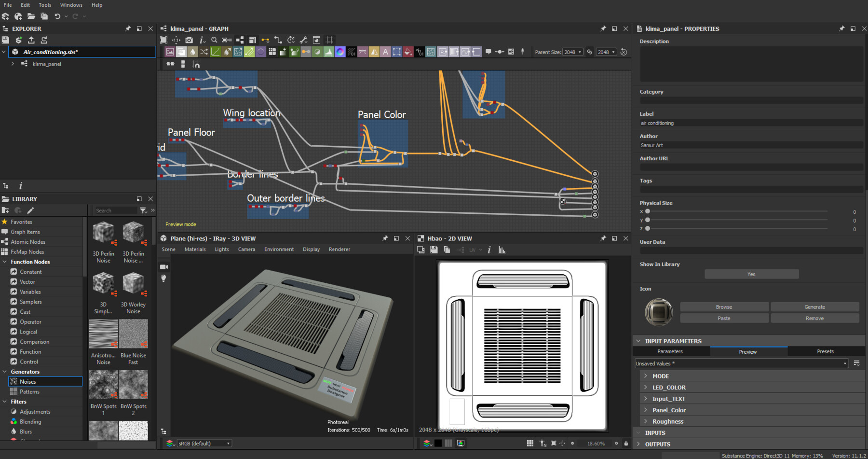Click the histogram icon in the 2D view toolbar
The height and width of the screenshot is (459, 868).
click(x=502, y=250)
